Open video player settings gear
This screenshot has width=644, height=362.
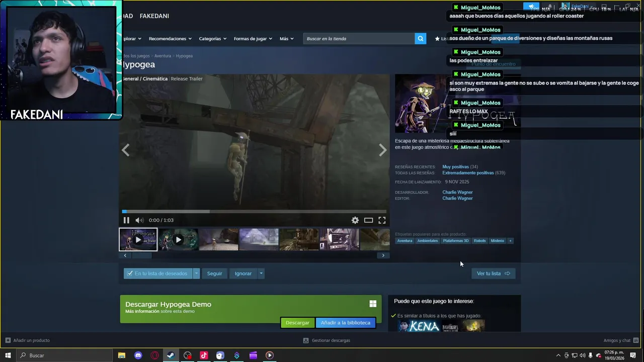click(x=355, y=220)
